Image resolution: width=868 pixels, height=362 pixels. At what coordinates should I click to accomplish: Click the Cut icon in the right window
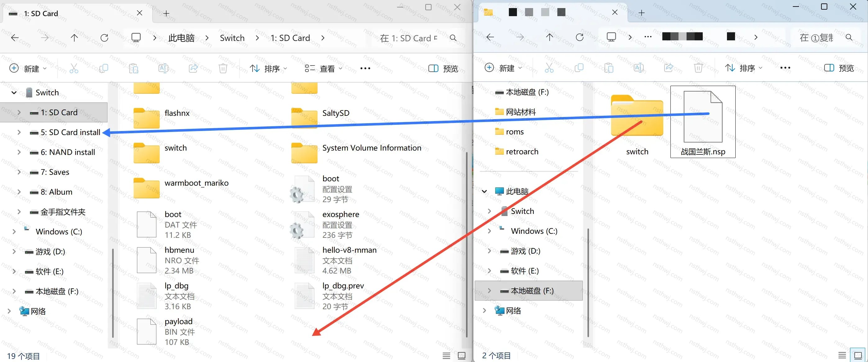[549, 68]
